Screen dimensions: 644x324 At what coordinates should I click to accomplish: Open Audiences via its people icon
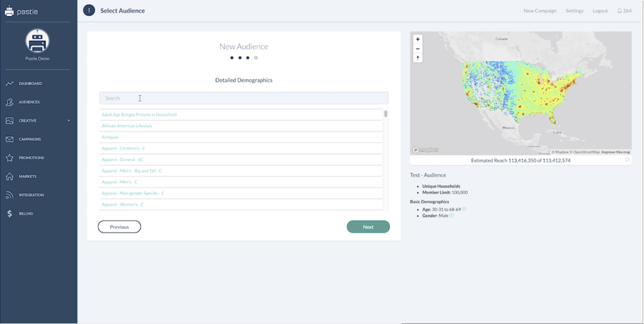click(x=10, y=102)
